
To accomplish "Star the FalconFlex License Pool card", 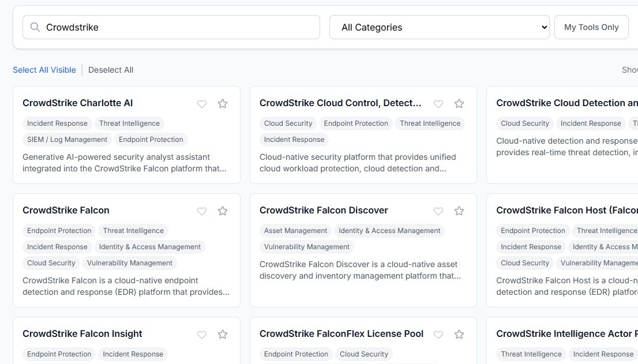I will click(x=459, y=335).
